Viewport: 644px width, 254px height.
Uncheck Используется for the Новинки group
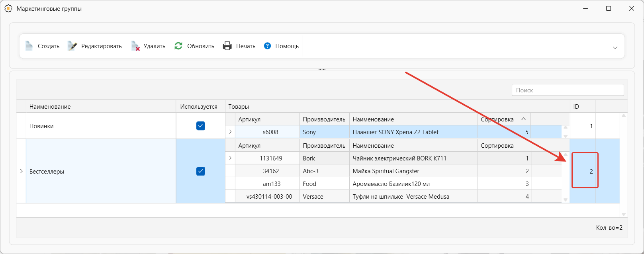tap(201, 126)
